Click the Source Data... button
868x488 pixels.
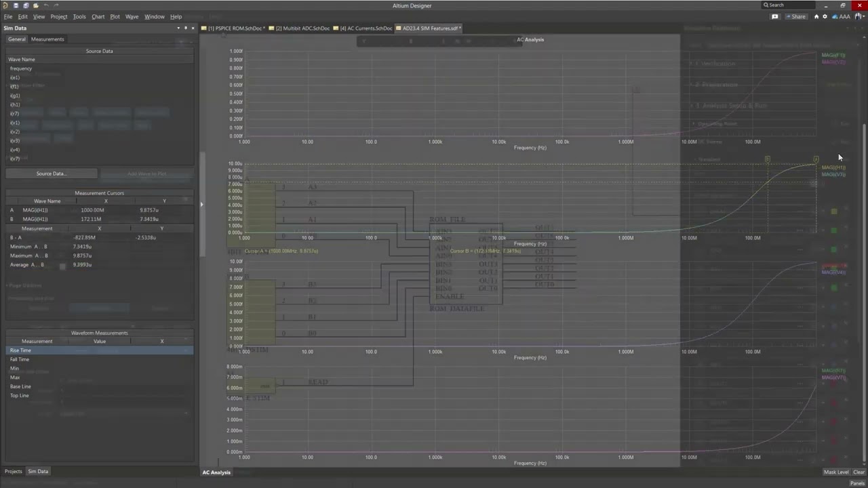pos(52,174)
